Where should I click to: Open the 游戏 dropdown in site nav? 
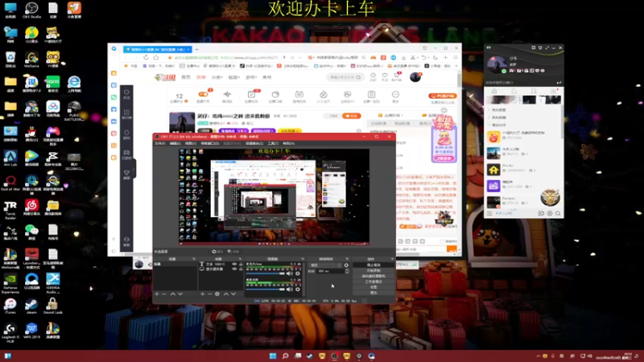click(x=251, y=77)
